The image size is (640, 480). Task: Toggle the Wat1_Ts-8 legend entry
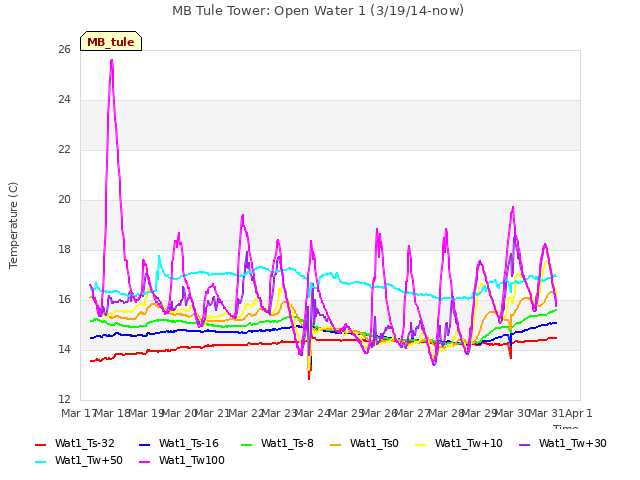[x=277, y=443]
